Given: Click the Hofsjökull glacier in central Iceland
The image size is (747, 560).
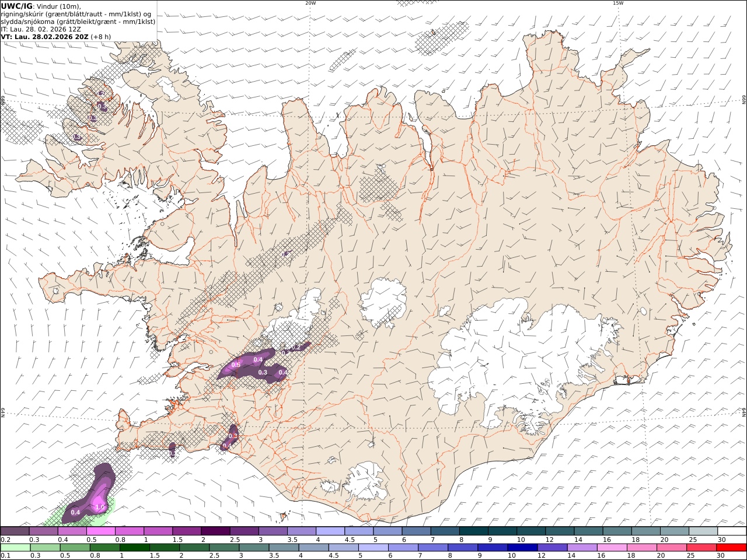Looking at the screenshot, I should (383, 302).
